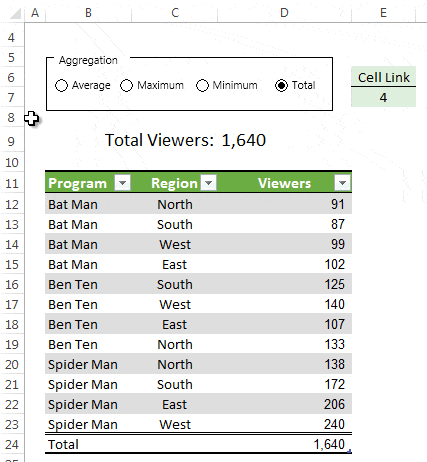Select column C header

pyautogui.click(x=175, y=13)
